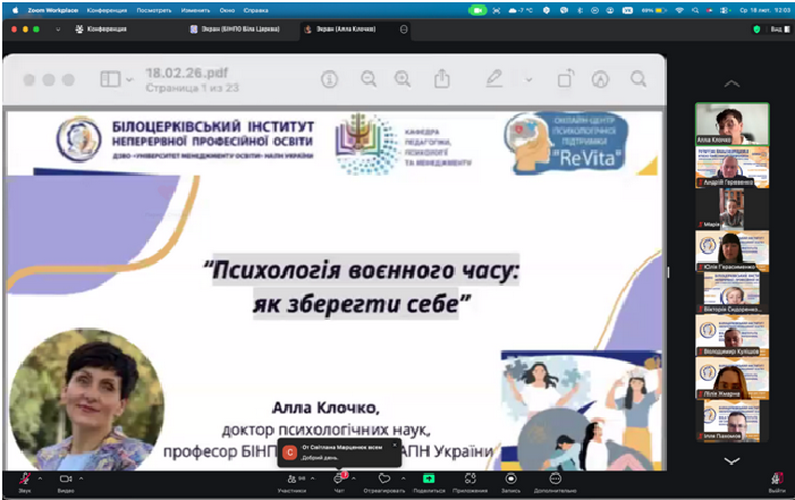795x500 pixels.
Task: Click the zoom in magnifier in the PDF toolbar
Action: pyautogui.click(x=402, y=79)
